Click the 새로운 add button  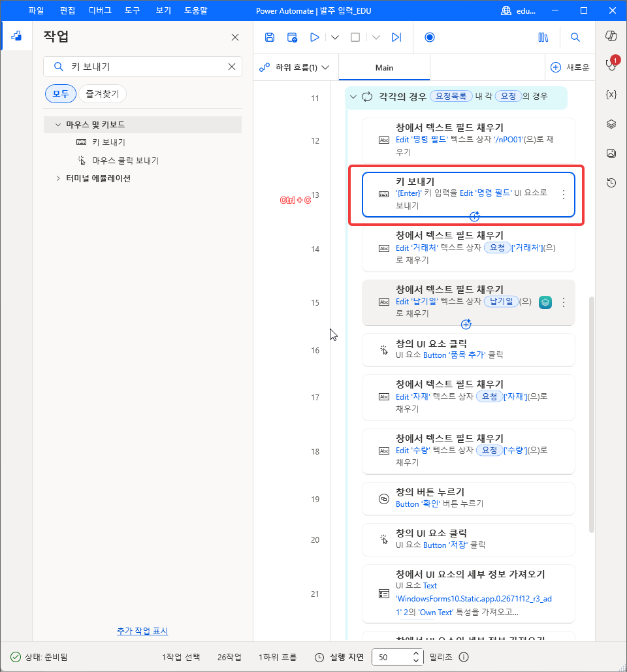pyautogui.click(x=570, y=67)
